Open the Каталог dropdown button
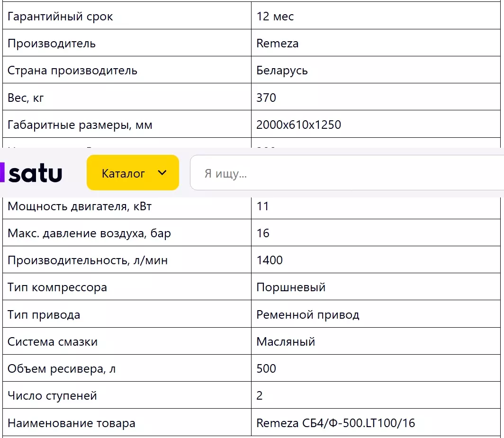 coord(133,172)
